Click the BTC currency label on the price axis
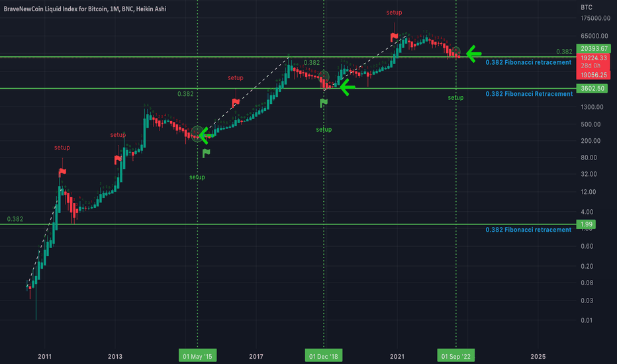Image resolution: width=617 pixels, height=364 pixels. pos(587,7)
